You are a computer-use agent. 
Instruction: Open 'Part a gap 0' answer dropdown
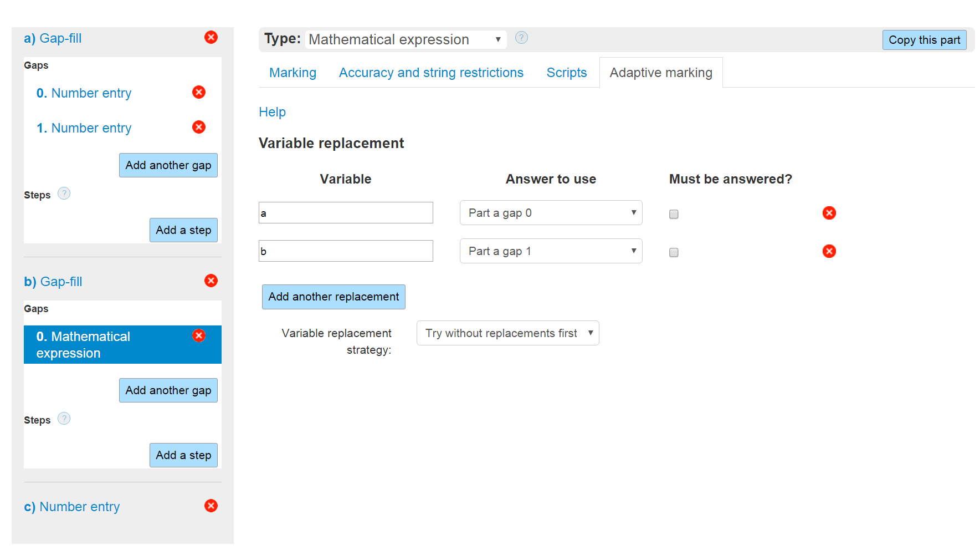(551, 213)
